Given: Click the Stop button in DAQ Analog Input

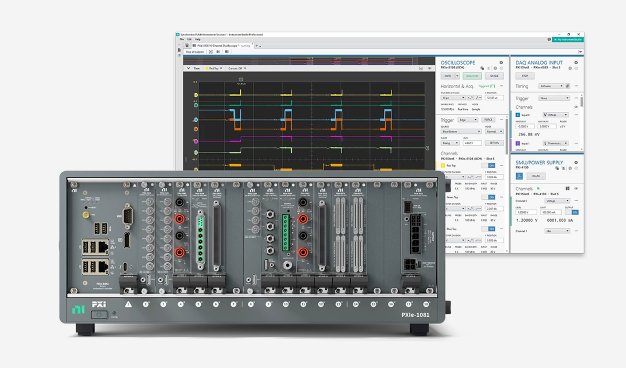Looking at the screenshot, I should (525, 76).
